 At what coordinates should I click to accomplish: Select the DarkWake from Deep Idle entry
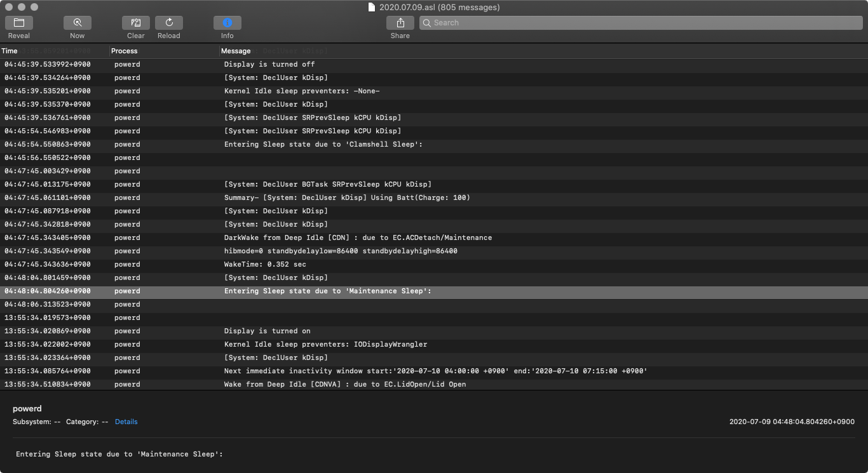click(358, 237)
